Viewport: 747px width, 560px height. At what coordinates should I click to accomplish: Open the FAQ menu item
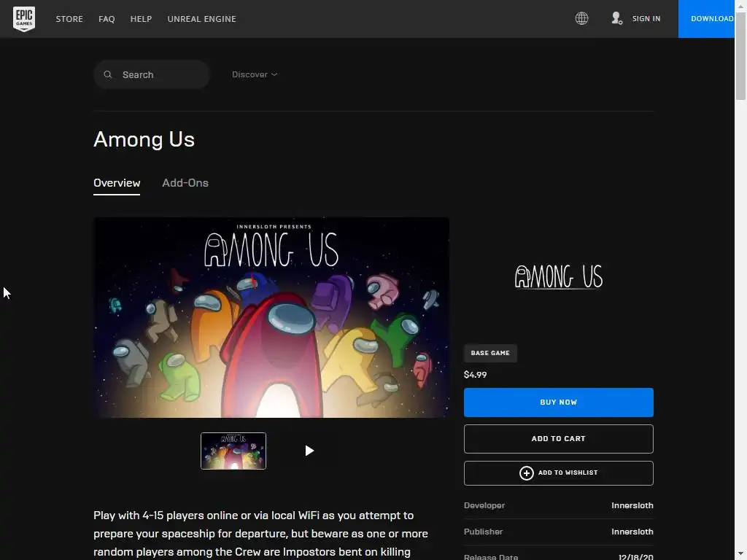tap(107, 19)
